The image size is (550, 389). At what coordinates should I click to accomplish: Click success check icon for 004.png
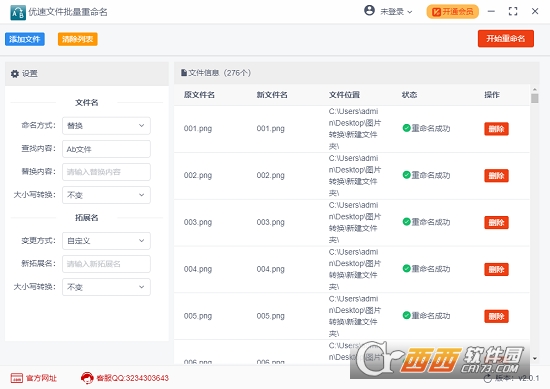tap(407, 269)
